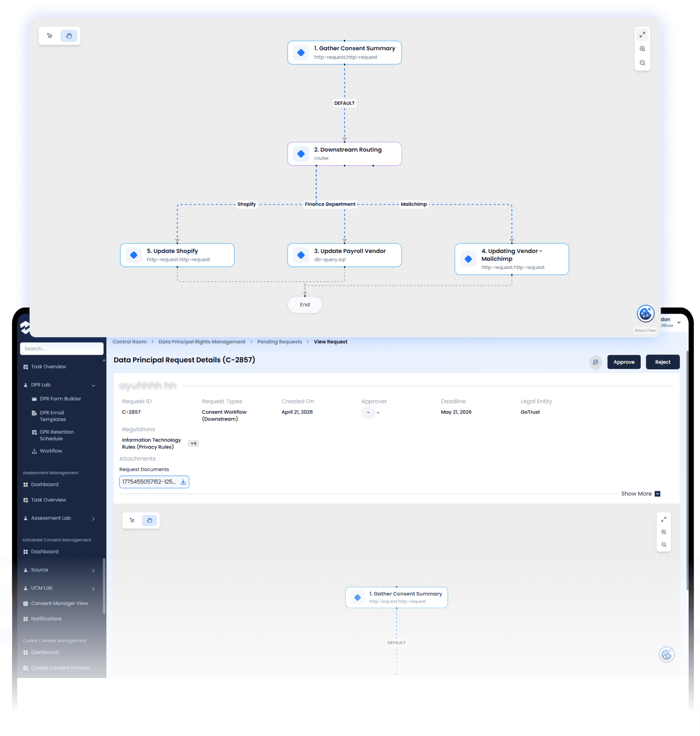Click the Legal Entity value GoTrust
Image resolution: width=700 pixels, height=736 pixels.
(530, 412)
